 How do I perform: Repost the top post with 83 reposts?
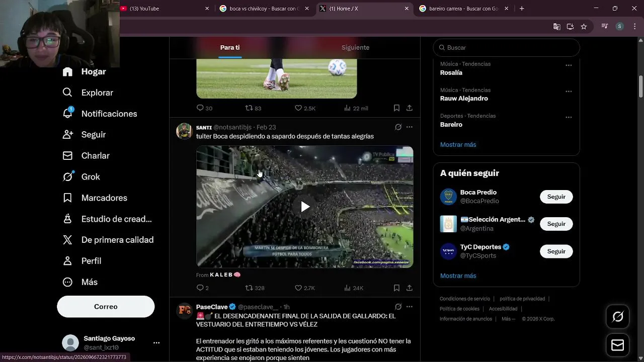click(253, 108)
